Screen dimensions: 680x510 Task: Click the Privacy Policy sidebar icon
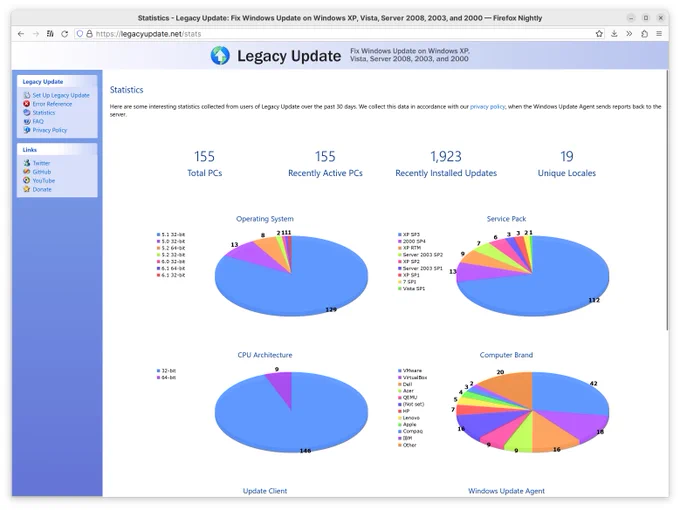tap(26, 130)
